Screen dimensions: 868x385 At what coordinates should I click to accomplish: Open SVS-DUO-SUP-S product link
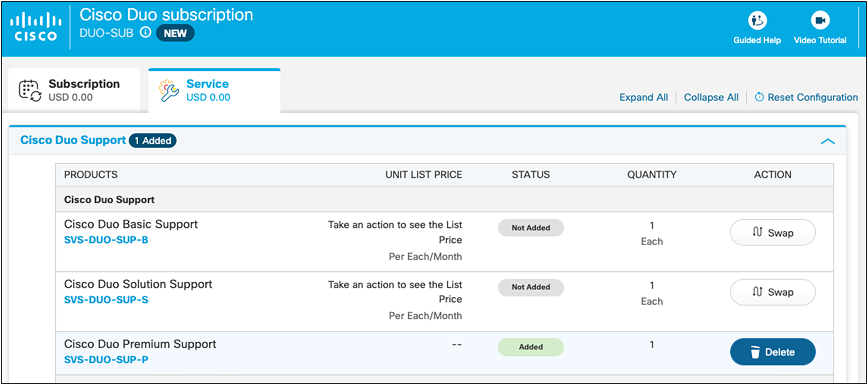coord(106,300)
